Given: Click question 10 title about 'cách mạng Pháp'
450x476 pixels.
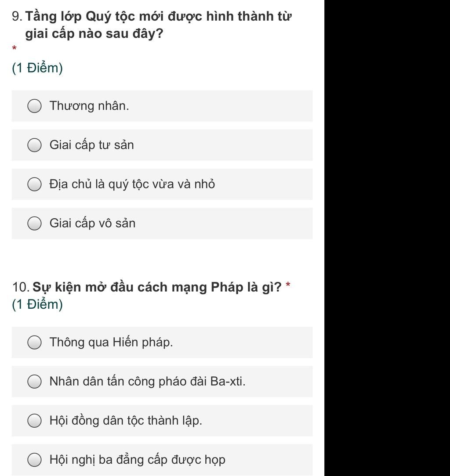Looking at the screenshot, I should (157, 287).
